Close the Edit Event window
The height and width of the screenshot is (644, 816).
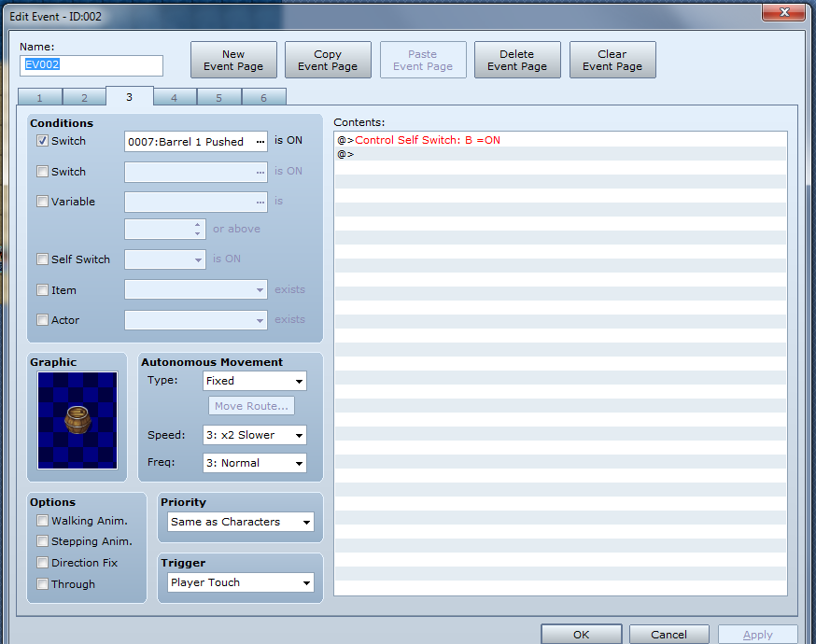[783, 12]
